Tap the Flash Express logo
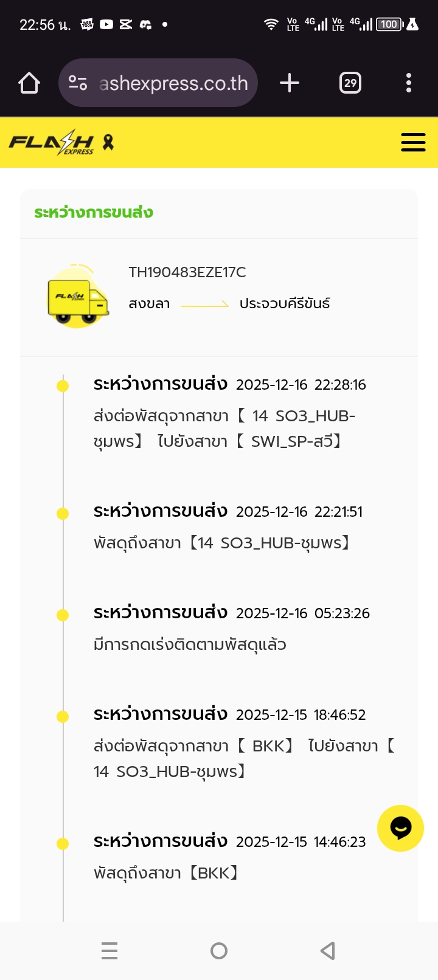The width and height of the screenshot is (438, 980). point(52,143)
